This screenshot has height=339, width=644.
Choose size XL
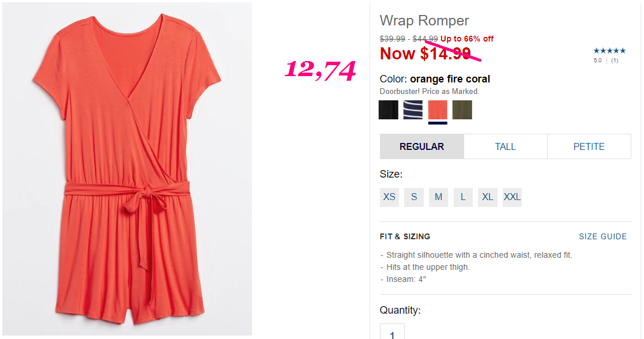[488, 197]
